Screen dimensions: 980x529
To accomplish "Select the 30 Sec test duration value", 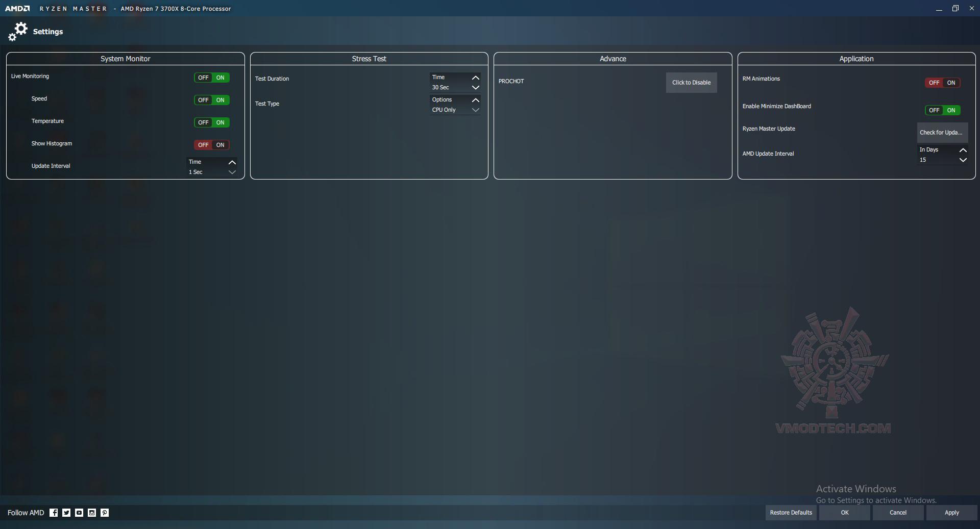I will click(440, 88).
